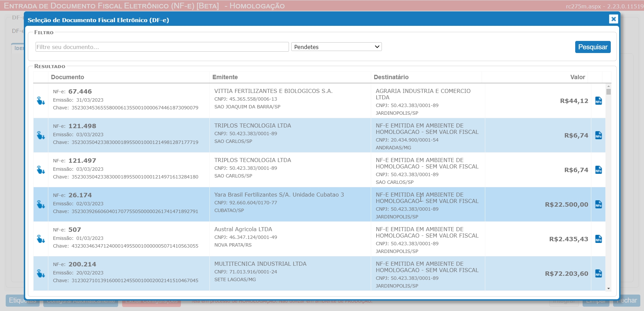The image size is (644, 311).
Task: Click the Chave text of NF-e 507
Action: click(126, 246)
